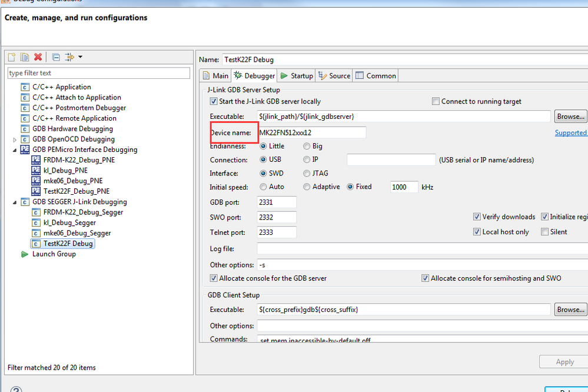
Task: Click the 1000 kHz speed field
Action: point(404,187)
